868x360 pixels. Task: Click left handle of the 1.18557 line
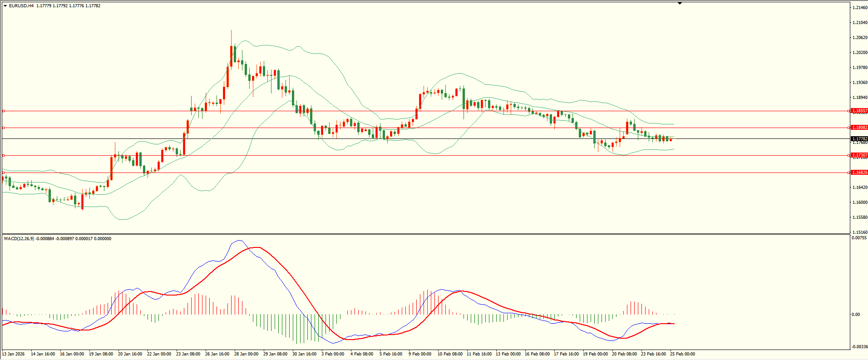click(3, 111)
